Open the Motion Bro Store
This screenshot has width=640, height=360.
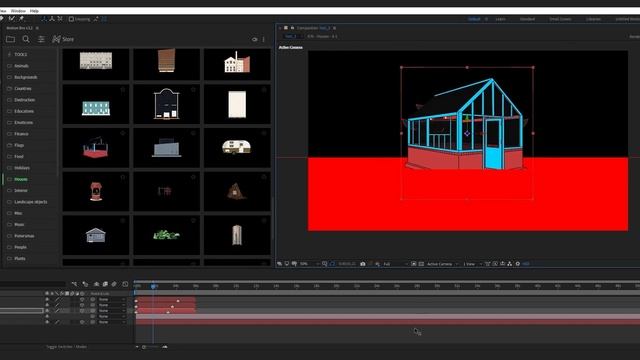(63, 39)
